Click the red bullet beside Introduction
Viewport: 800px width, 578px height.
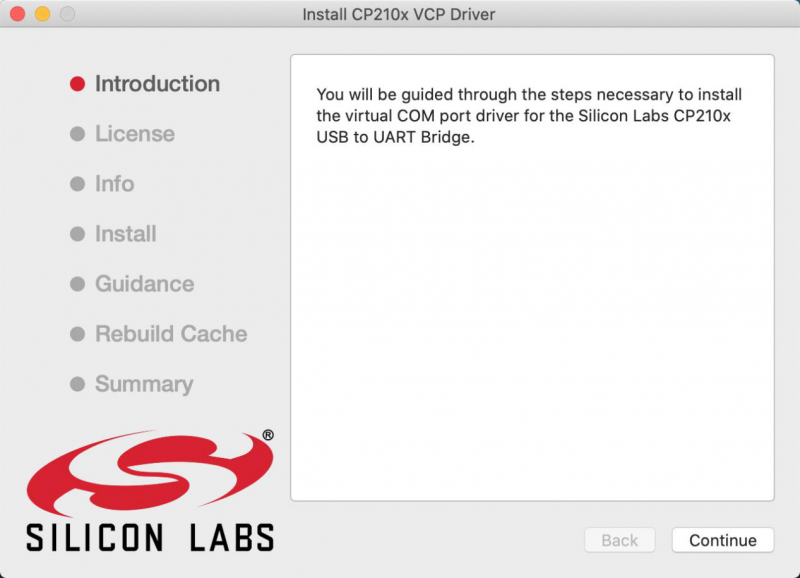tap(78, 84)
